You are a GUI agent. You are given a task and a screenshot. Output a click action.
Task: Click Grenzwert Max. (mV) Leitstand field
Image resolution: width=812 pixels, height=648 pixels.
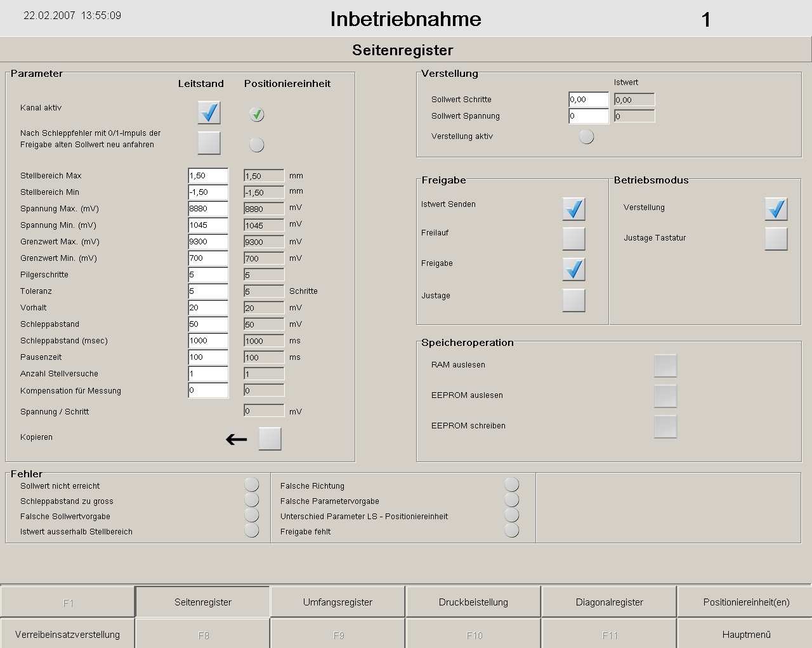[208, 242]
